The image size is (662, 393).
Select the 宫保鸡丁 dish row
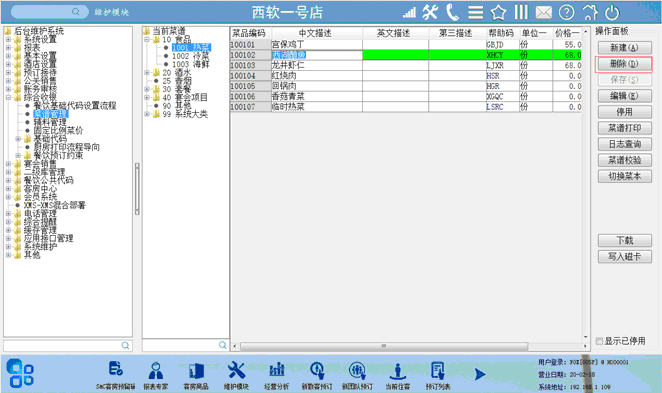click(406, 44)
